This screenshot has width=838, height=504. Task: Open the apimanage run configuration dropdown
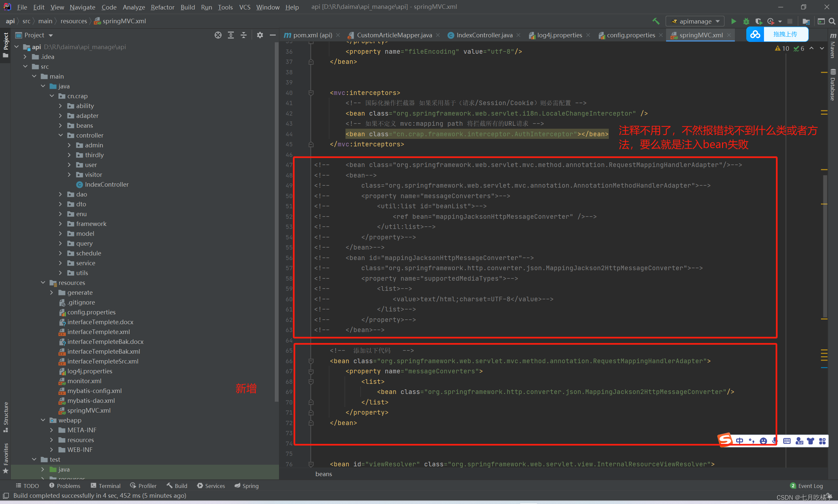(695, 21)
